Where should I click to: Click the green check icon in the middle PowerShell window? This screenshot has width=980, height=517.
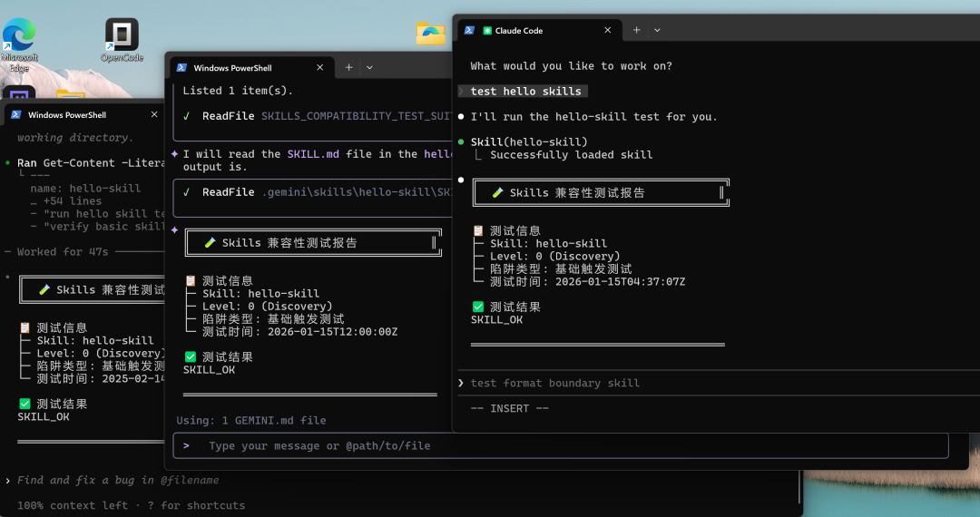pos(191,356)
